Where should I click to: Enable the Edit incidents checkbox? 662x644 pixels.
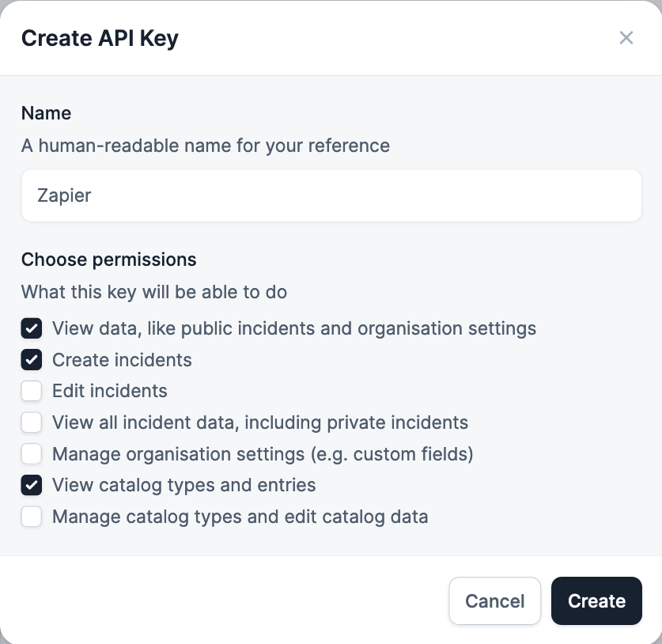32,391
